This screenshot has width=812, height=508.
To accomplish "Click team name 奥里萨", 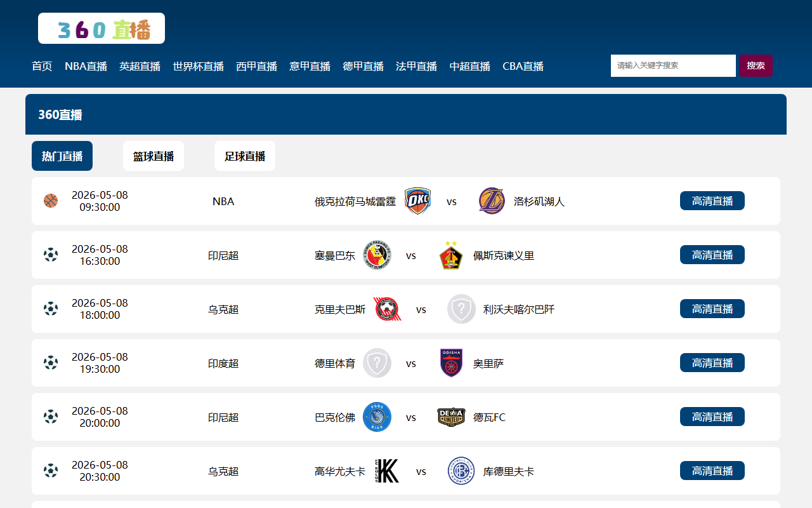I will click(488, 363).
